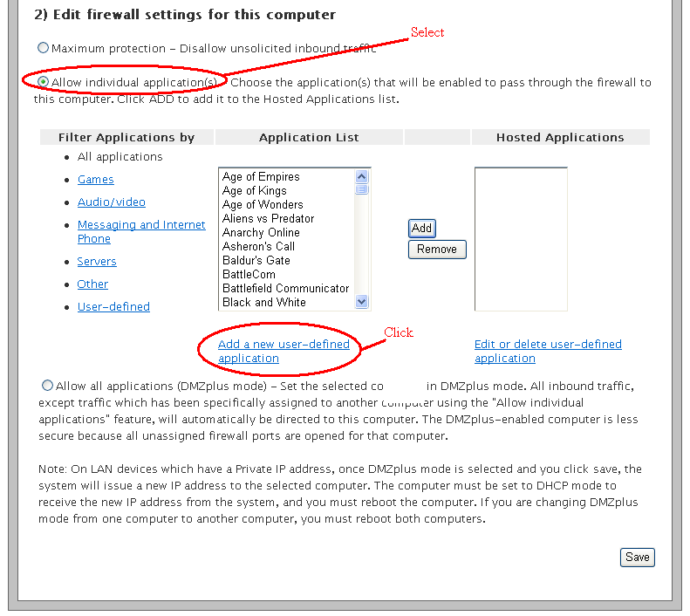Image resolution: width=690 pixels, height=616 pixels.
Task: Select Maximum protection radio button
Action: [44, 48]
